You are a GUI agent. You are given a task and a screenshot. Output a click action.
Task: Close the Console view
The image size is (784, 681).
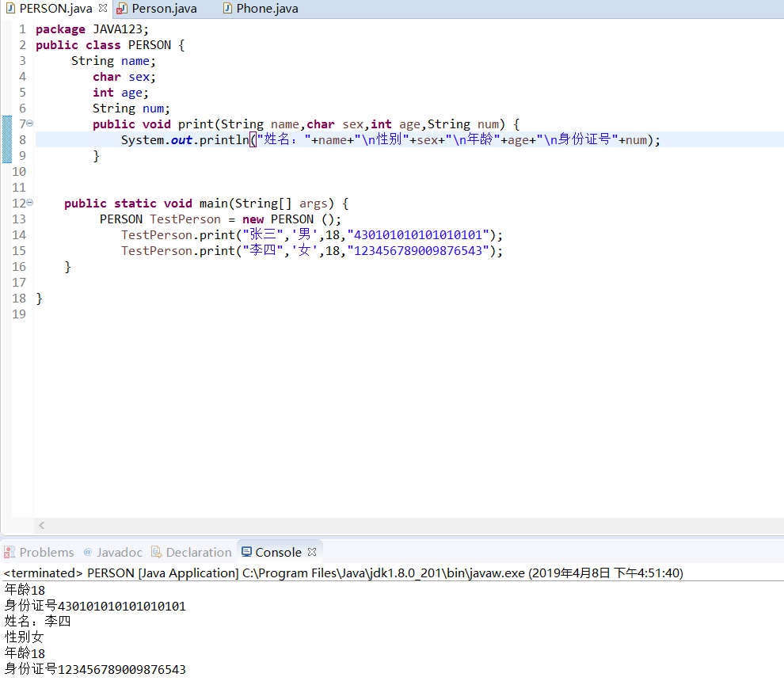coord(312,552)
